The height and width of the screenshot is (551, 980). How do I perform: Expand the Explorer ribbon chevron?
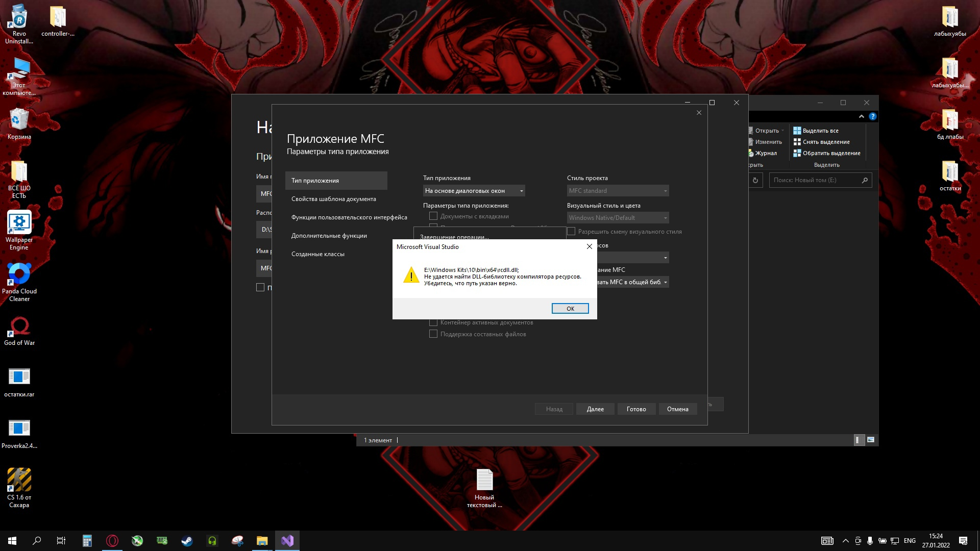pos(862,116)
